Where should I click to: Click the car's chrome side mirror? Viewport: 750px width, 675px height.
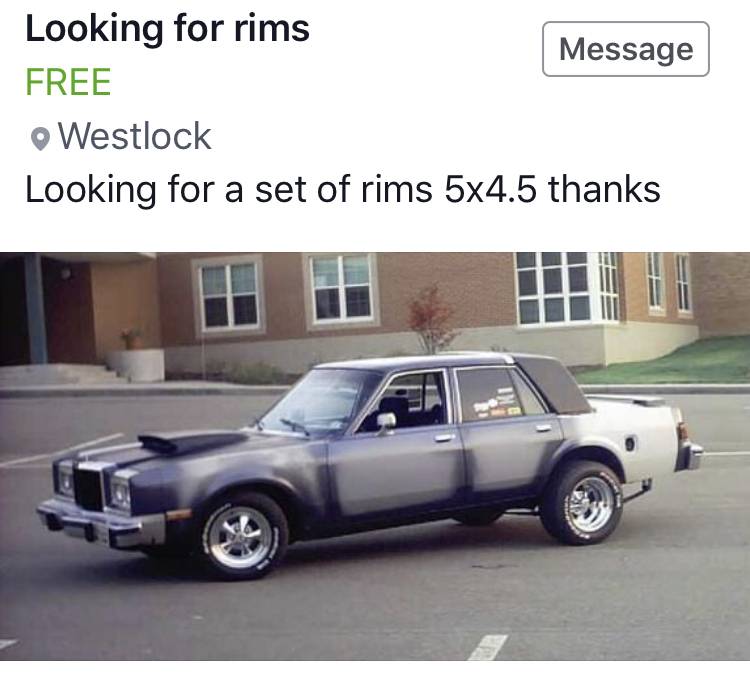click(386, 421)
